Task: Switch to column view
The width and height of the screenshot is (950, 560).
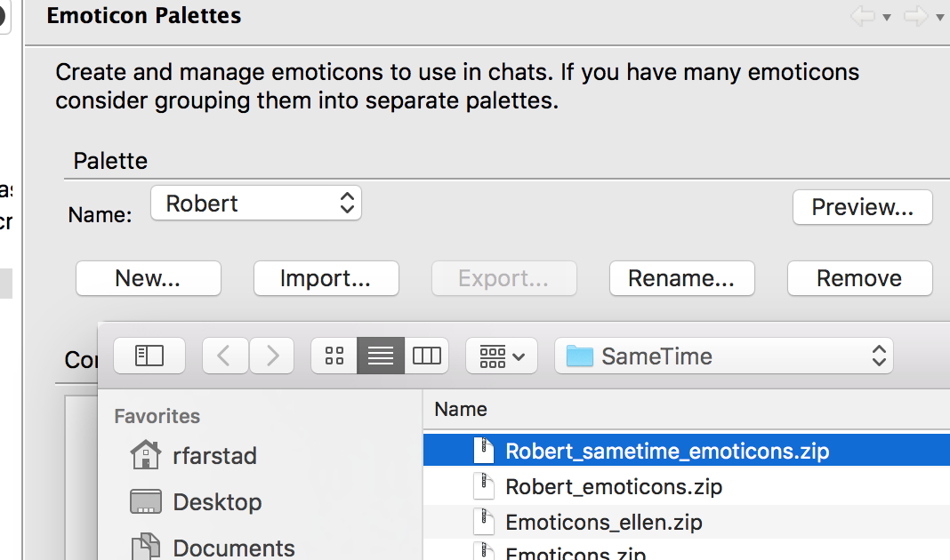Action: click(x=427, y=356)
